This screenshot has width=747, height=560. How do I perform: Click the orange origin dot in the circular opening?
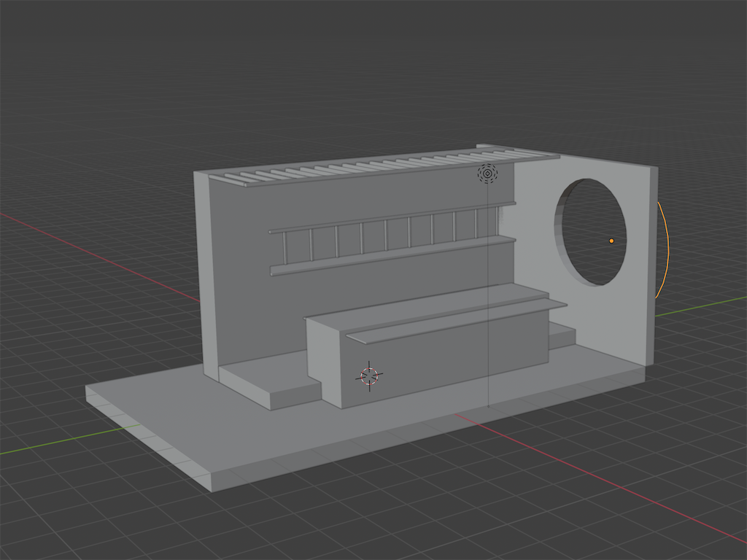tap(612, 241)
